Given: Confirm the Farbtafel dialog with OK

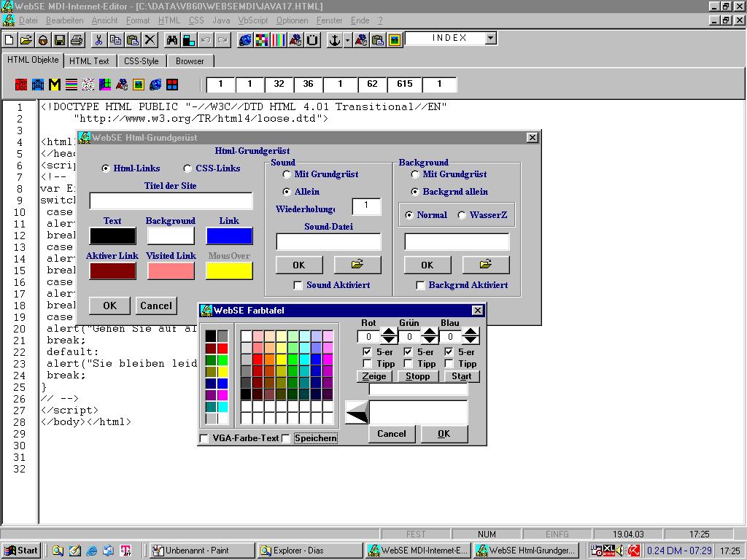Looking at the screenshot, I should (x=444, y=434).
